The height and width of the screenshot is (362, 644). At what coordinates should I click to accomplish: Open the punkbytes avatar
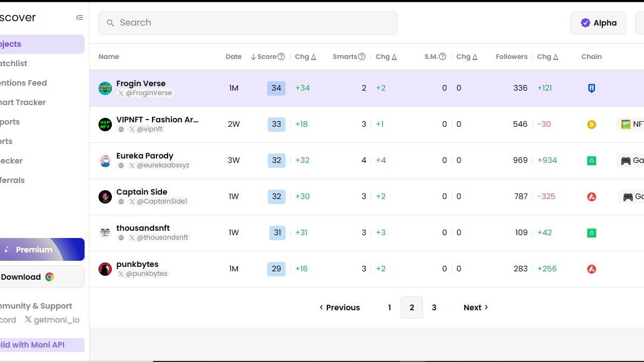pos(105,269)
